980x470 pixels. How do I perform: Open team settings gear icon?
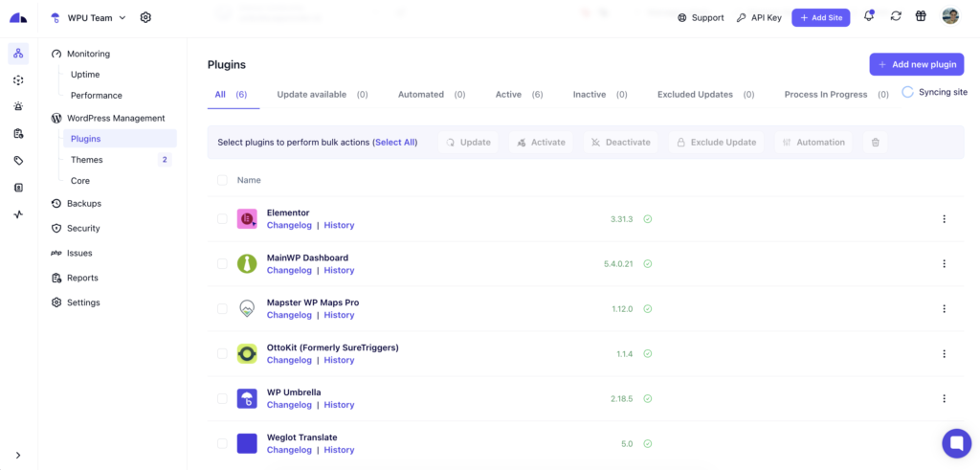point(145,17)
